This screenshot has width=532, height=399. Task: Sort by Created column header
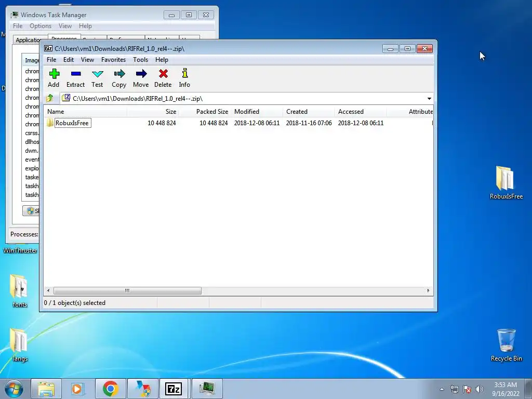309,112
